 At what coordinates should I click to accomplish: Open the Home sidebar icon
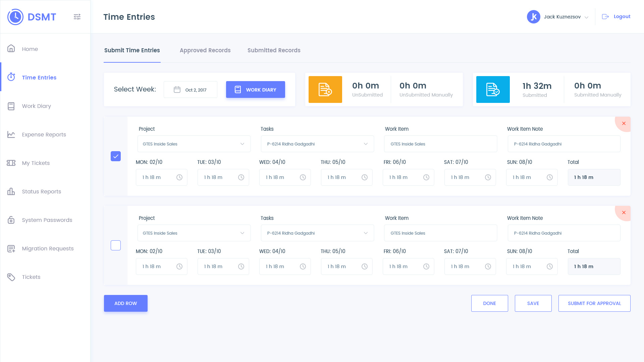tap(11, 49)
